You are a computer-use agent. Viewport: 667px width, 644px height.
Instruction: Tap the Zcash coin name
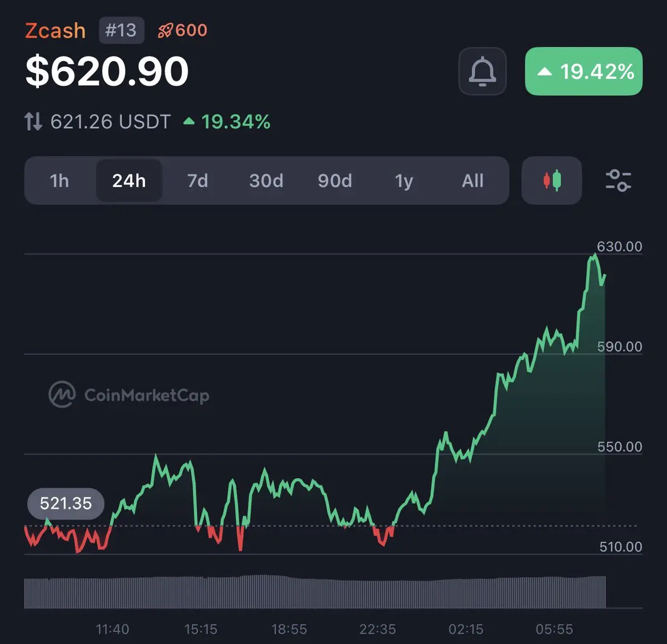[x=56, y=31]
